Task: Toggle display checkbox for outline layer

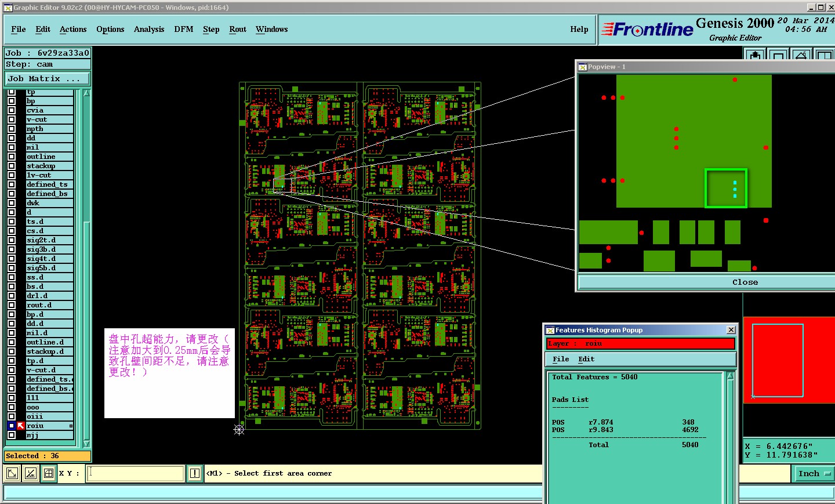Action: pyautogui.click(x=12, y=157)
